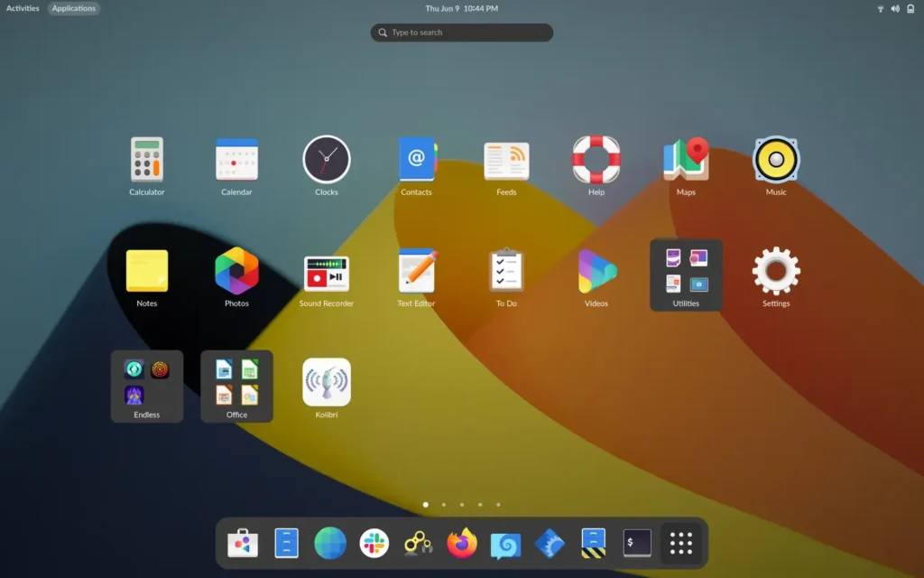Open Sound Recorder

point(327,274)
